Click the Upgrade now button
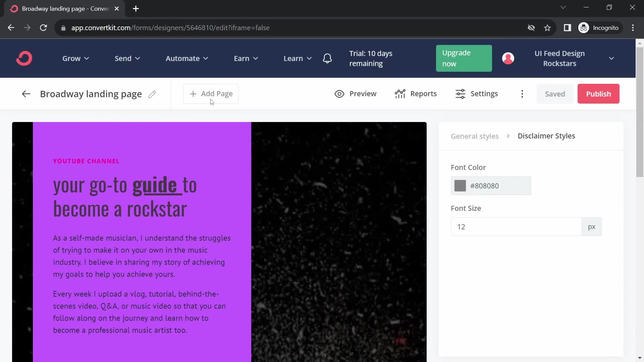Screen dimensions: 644x362 point(464,58)
